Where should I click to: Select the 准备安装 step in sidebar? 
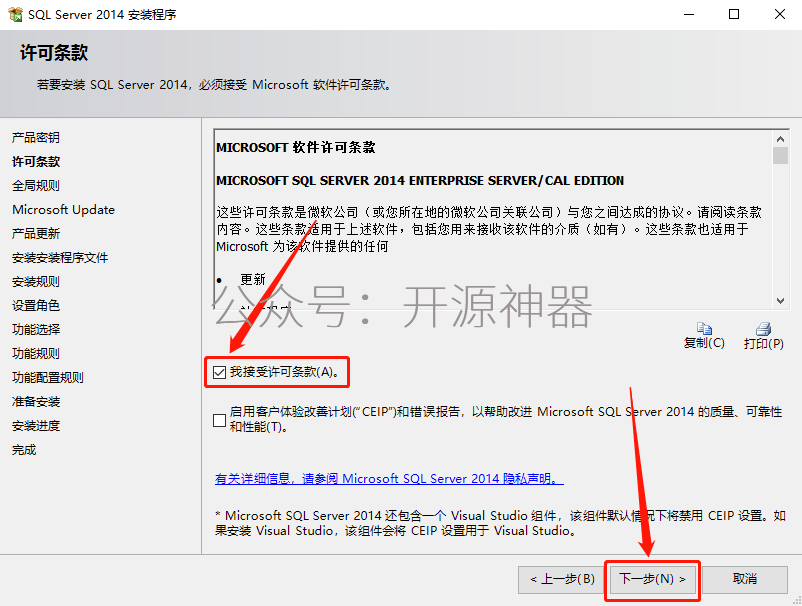point(36,401)
